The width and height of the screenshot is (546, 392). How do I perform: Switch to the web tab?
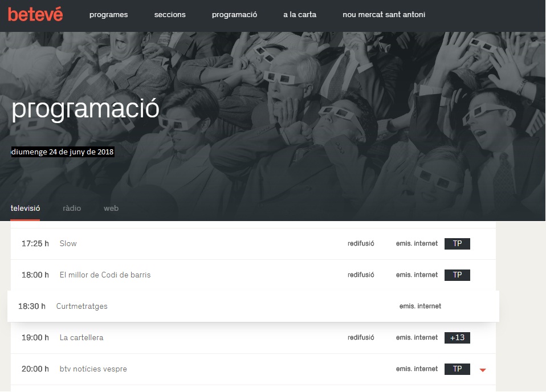coord(111,209)
